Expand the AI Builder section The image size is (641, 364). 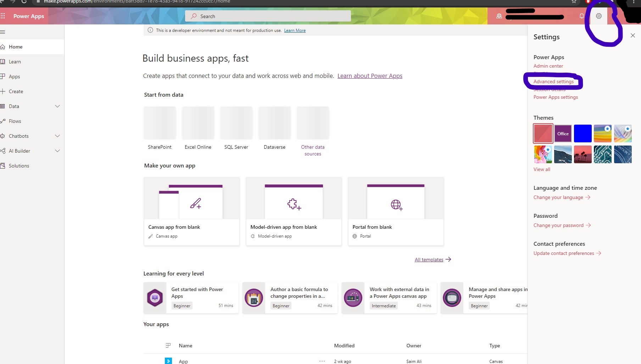(x=58, y=150)
